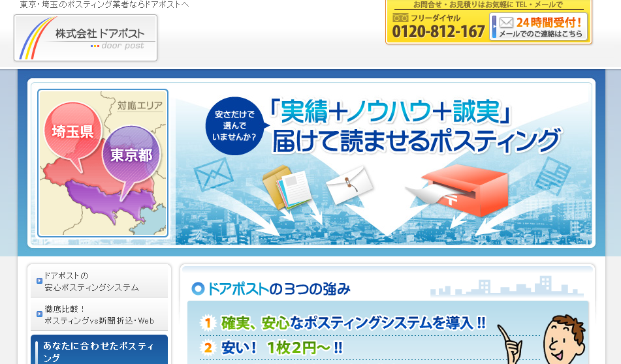Click the number 1 badge icon
621x364 pixels.
(x=208, y=323)
